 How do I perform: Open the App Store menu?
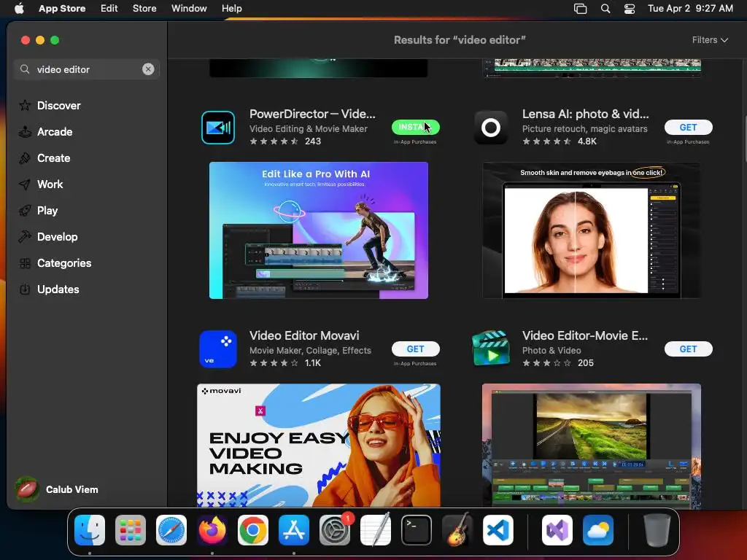point(62,8)
